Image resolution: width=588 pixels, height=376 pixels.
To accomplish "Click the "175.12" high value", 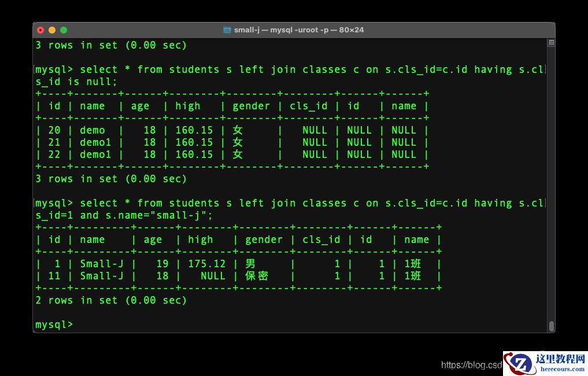I will (206, 264).
